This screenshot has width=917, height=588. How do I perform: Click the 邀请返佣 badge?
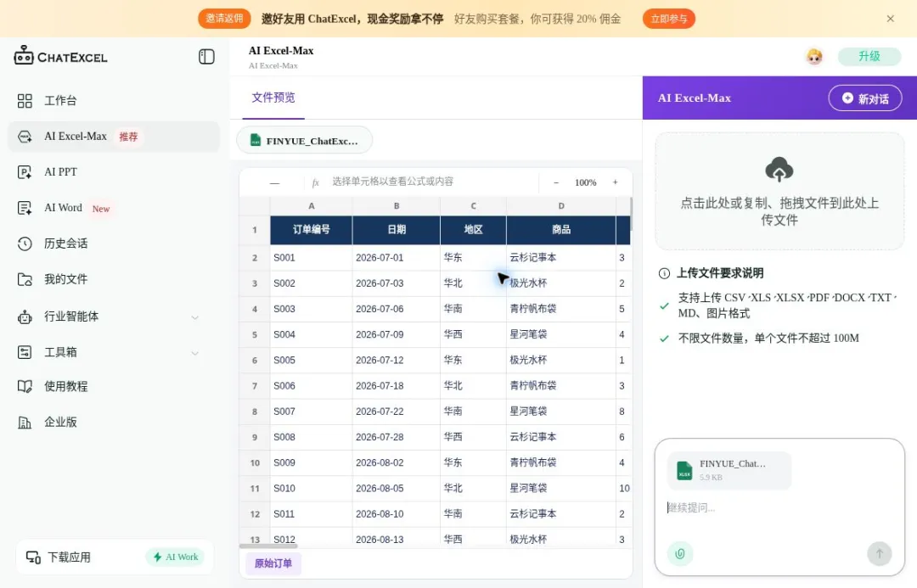(x=224, y=19)
